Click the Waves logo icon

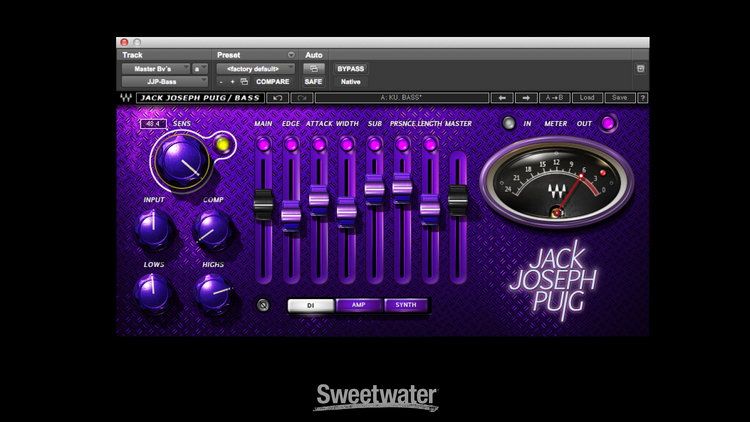click(x=126, y=98)
